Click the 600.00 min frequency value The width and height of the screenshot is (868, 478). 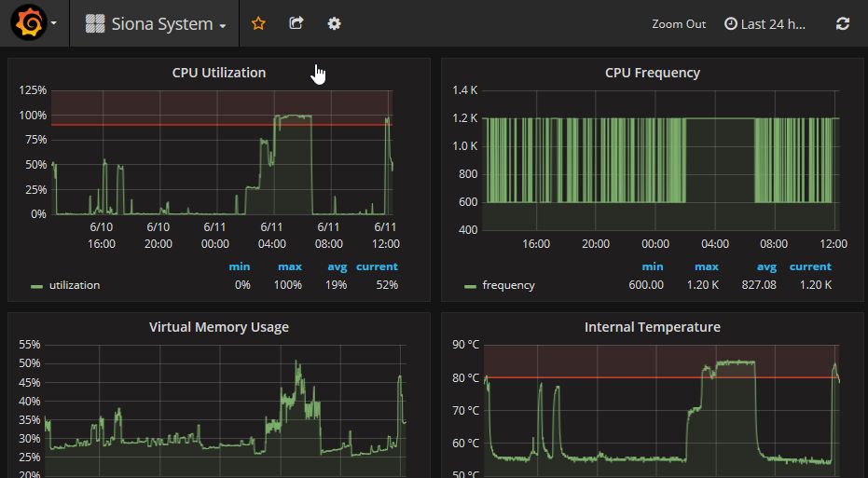(x=646, y=285)
